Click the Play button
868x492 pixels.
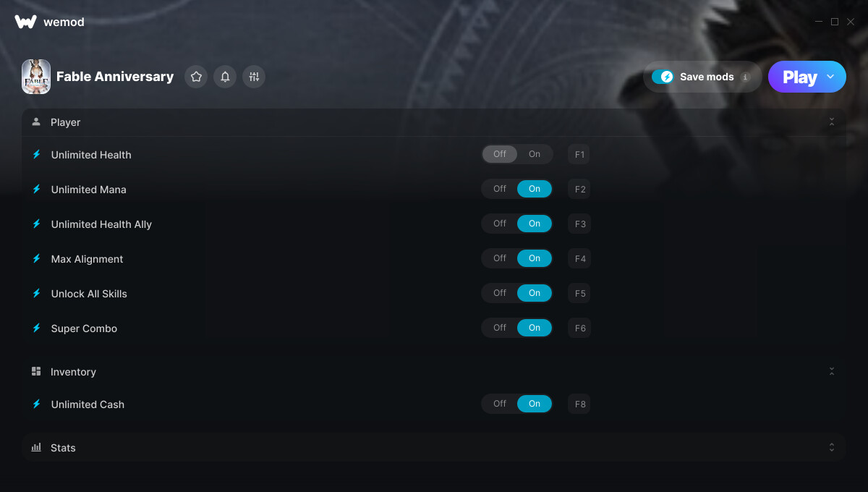pyautogui.click(x=799, y=77)
